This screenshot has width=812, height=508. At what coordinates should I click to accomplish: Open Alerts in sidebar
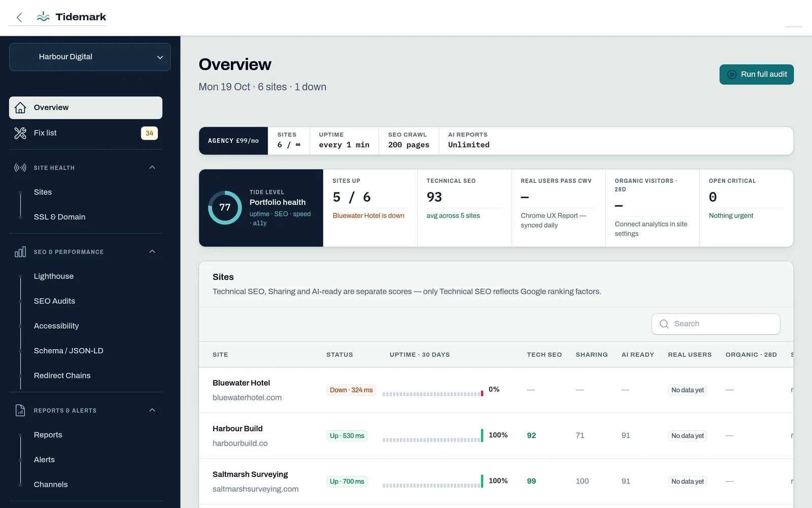point(44,460)
